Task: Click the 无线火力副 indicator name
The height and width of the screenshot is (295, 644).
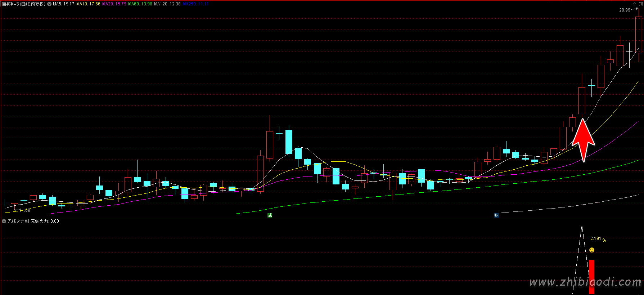Action: [18, 221]
